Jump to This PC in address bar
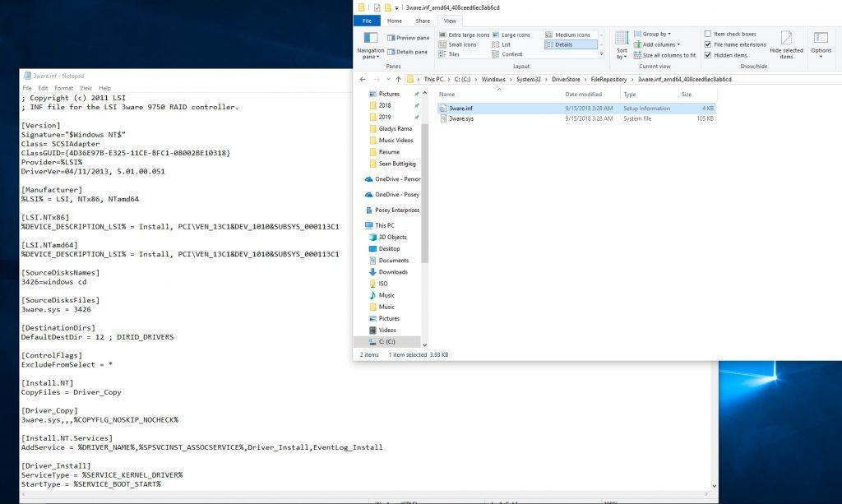842x504 pixels. [433, 80]
